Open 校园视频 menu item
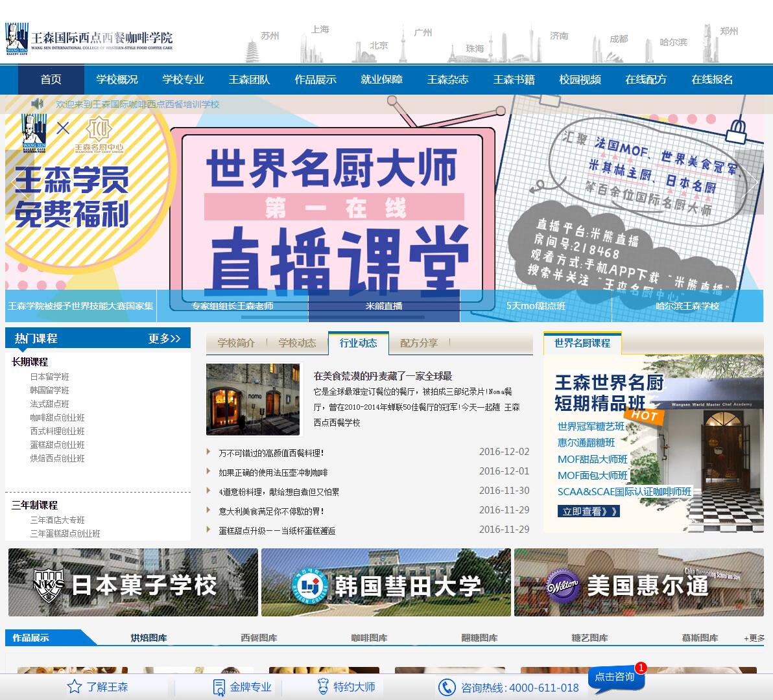 pos(580,79)
